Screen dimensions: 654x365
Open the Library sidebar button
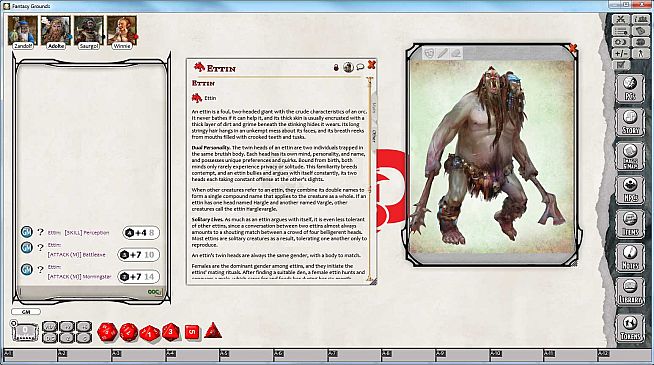point(630,292)
